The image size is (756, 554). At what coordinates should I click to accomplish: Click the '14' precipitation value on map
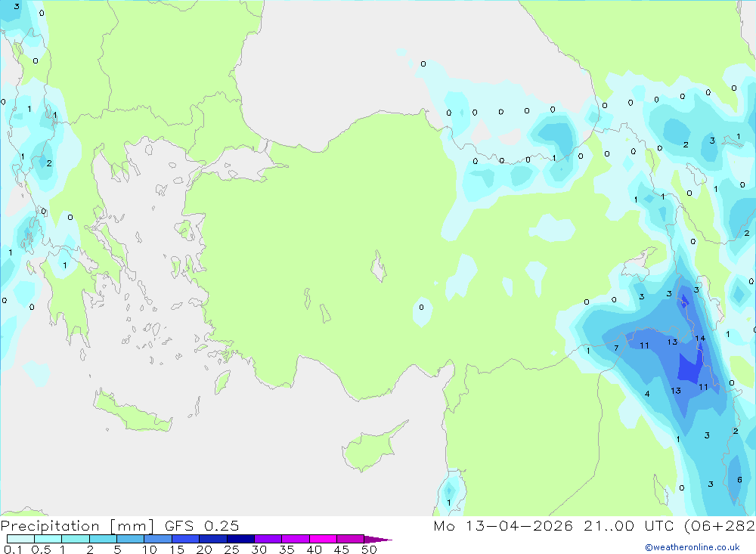click(700, 339)
